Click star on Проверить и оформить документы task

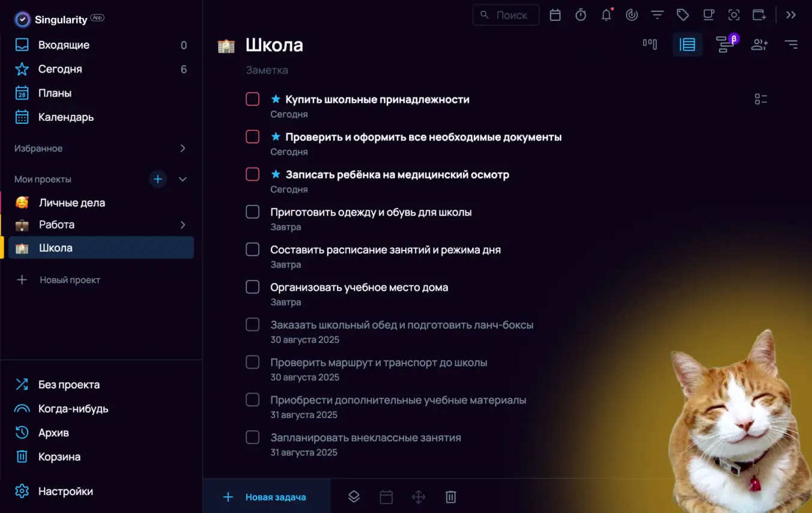[276, 136]
